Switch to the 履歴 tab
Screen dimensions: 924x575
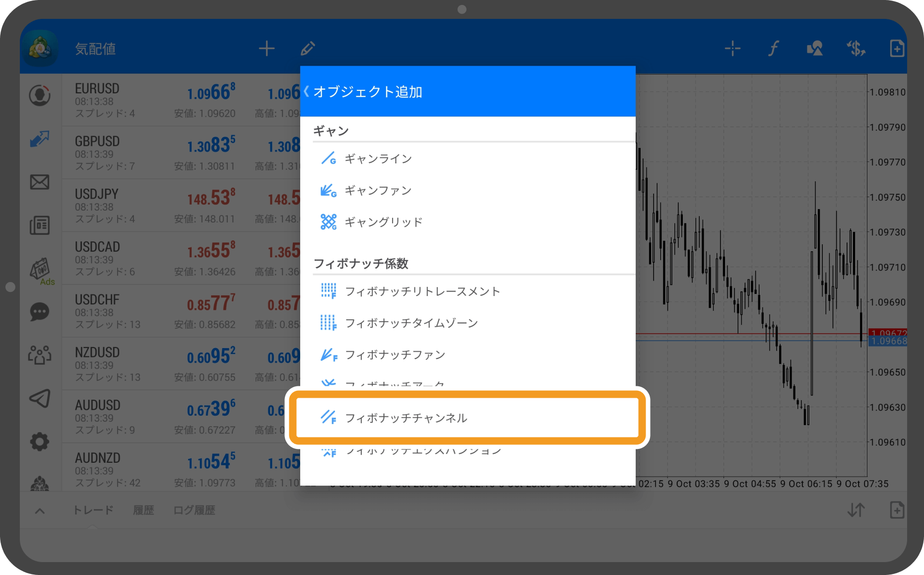143,510
